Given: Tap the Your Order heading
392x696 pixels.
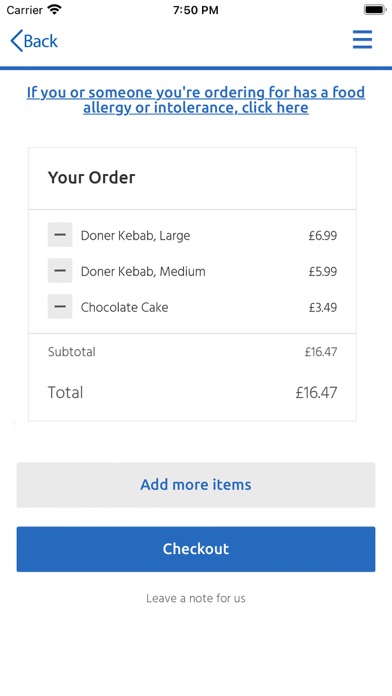Looking at the screenshot, I should tap(91, 178).
